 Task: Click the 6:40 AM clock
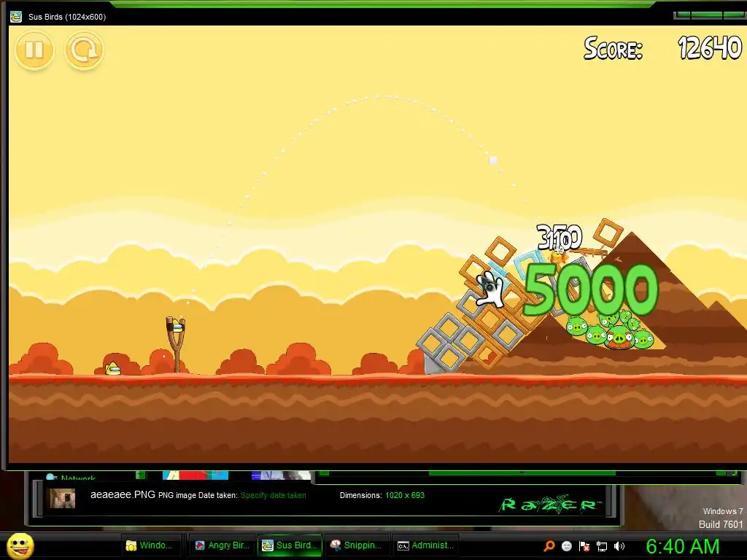pos(683,547)
